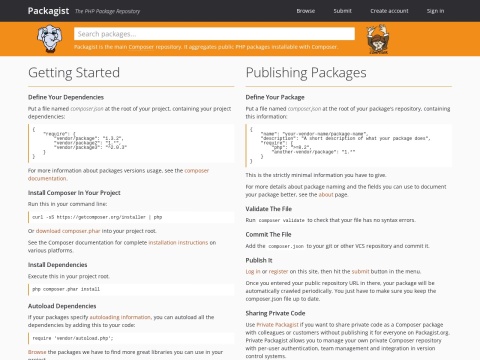The image size is (480, 360).
Task: Open the about page link
Action: point(326,195)
